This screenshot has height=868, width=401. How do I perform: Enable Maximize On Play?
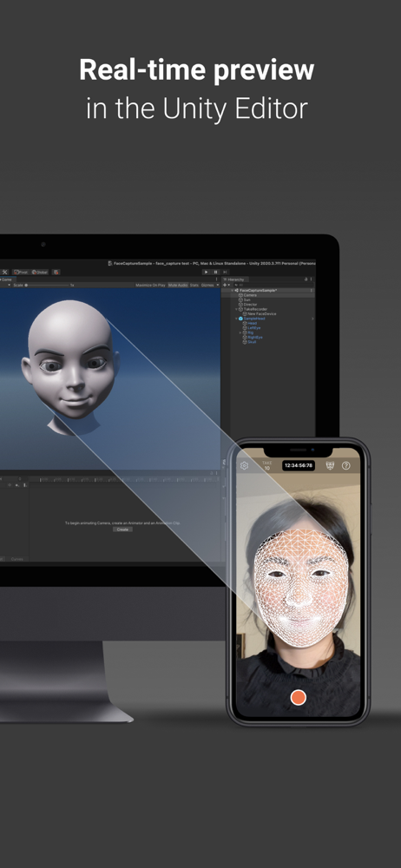click(151, 285)
